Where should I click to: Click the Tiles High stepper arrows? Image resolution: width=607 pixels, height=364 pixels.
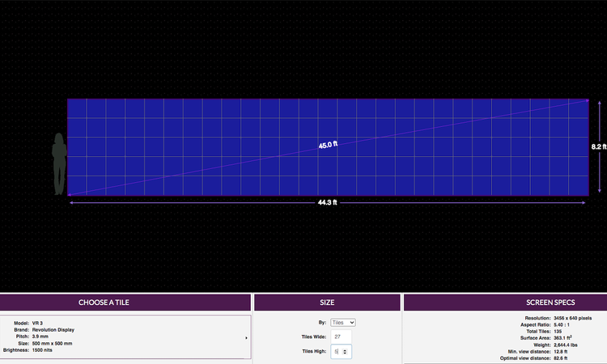[x=345, y=352]
